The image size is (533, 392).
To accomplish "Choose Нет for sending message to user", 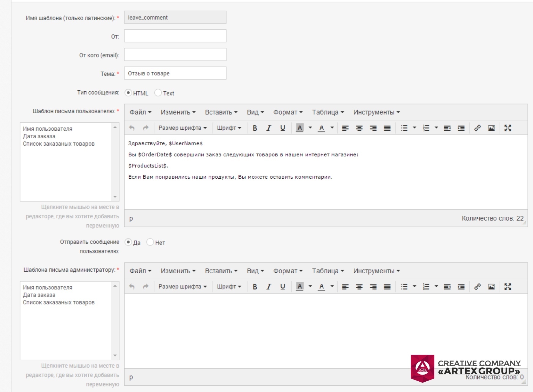I will click(150, 242).
